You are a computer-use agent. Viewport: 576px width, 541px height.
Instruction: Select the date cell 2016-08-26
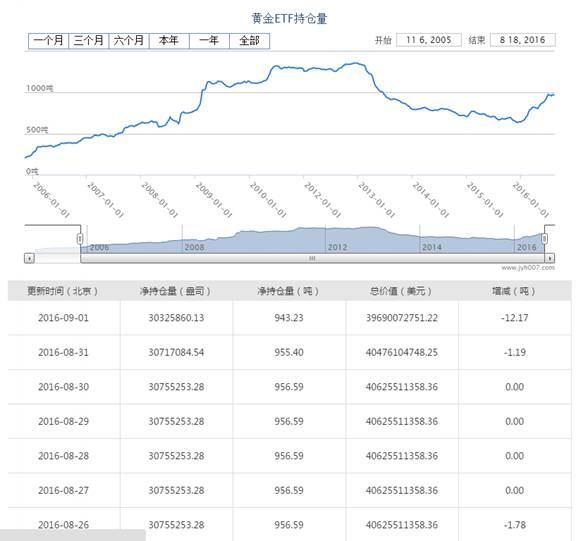pos(64,525)
